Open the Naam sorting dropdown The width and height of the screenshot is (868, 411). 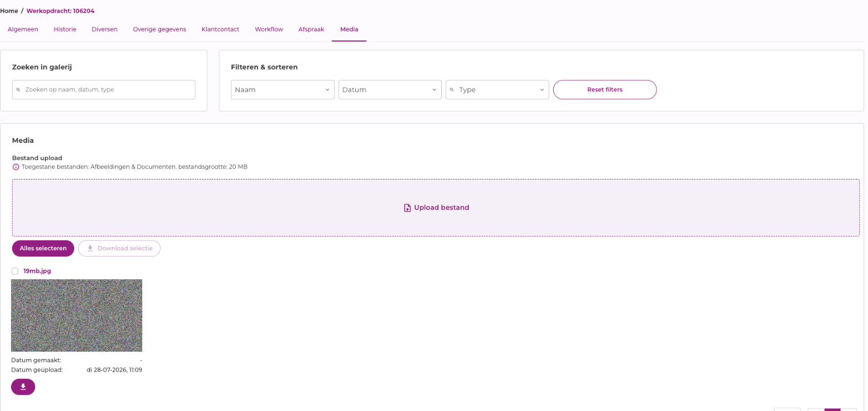point(282,90)
